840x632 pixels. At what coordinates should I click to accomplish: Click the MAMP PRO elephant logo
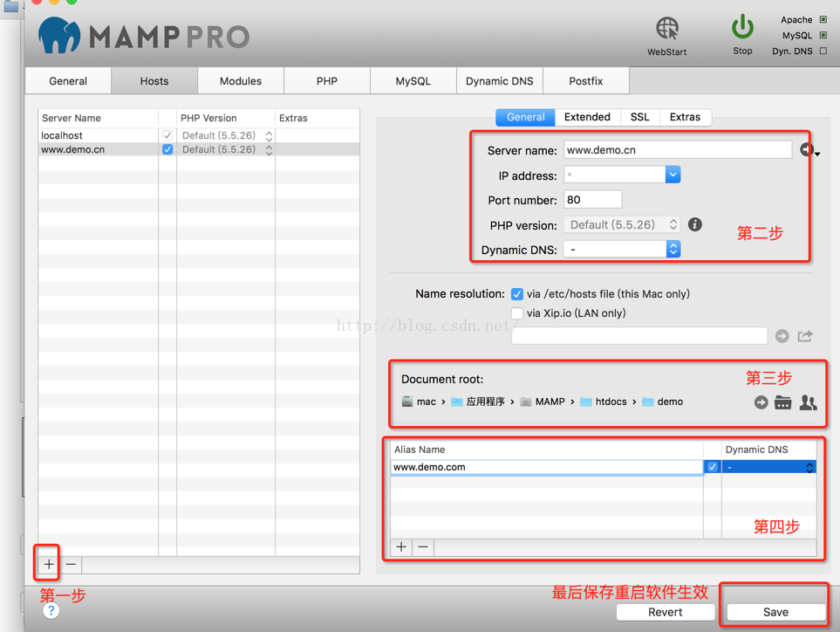pyautogui.click(x=59, y=36)
